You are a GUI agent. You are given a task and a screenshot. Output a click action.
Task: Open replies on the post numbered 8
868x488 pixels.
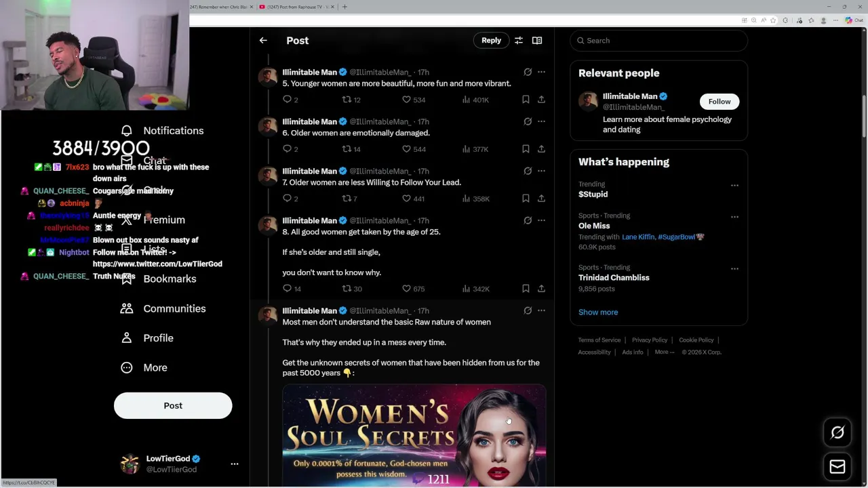(288, 289)
